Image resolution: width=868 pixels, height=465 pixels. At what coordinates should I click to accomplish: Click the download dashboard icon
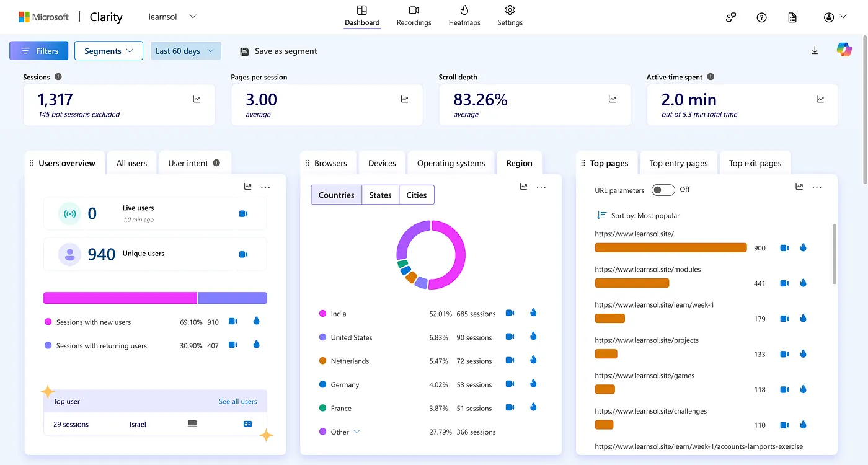815,51
